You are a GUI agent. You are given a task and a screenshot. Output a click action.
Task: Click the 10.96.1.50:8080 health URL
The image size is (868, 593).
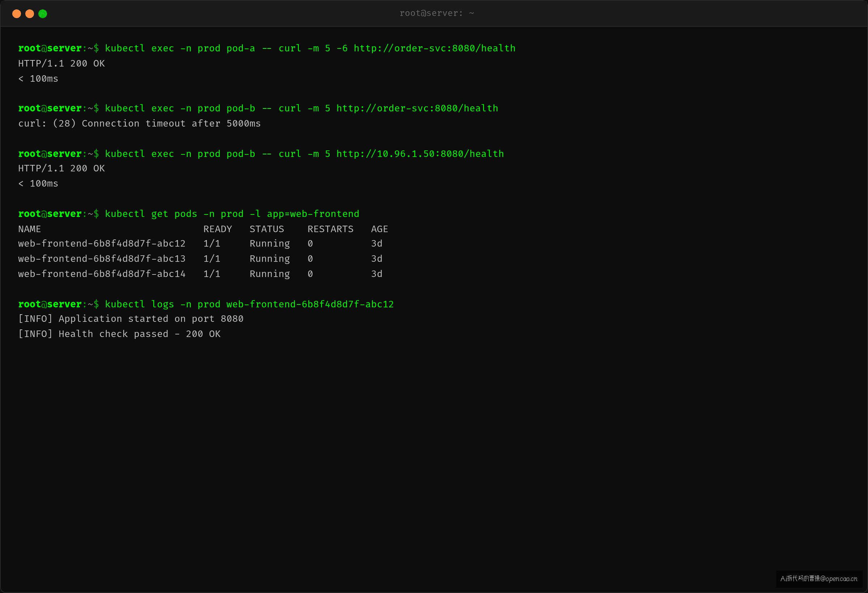pyautogui.click(x=420, y=154)
